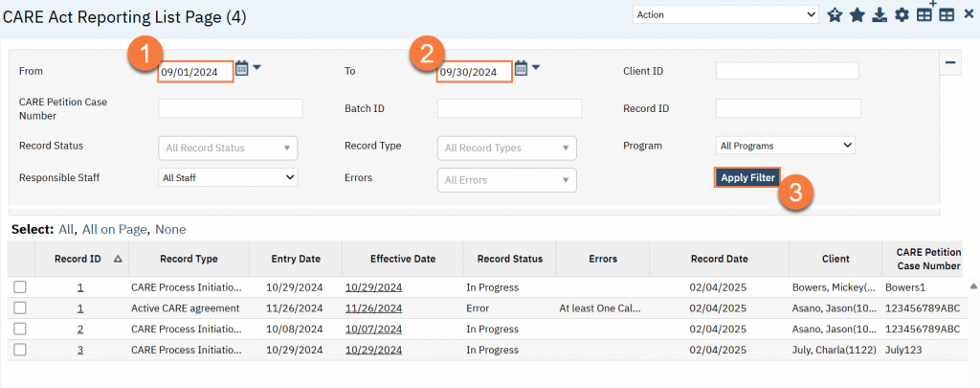Open the Action dropdown

pos(724,14)
